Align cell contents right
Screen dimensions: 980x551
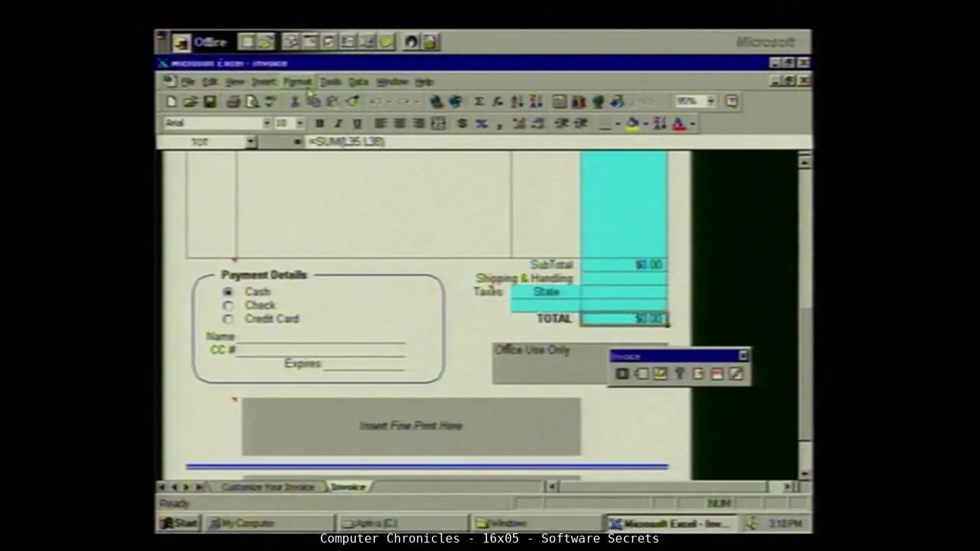tap(418, 123)
